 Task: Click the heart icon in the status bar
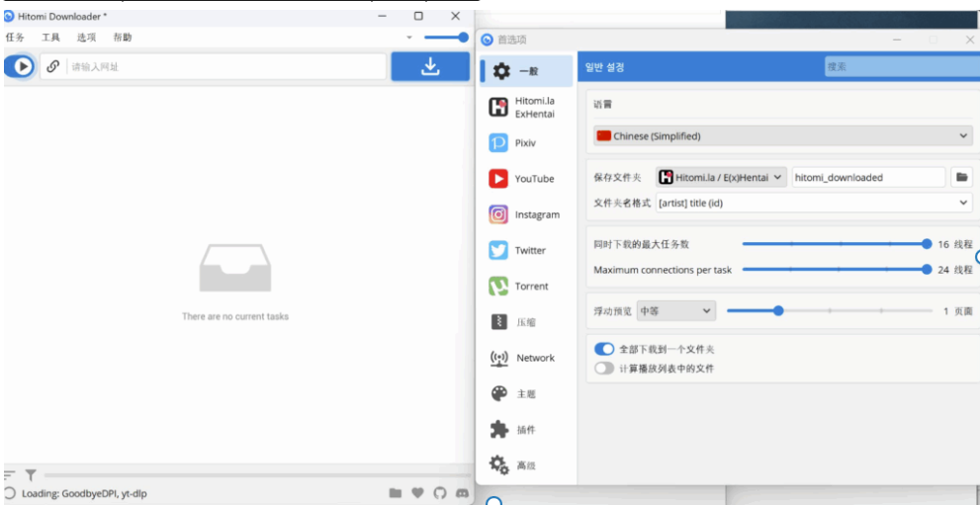click(x=417, y=493)
